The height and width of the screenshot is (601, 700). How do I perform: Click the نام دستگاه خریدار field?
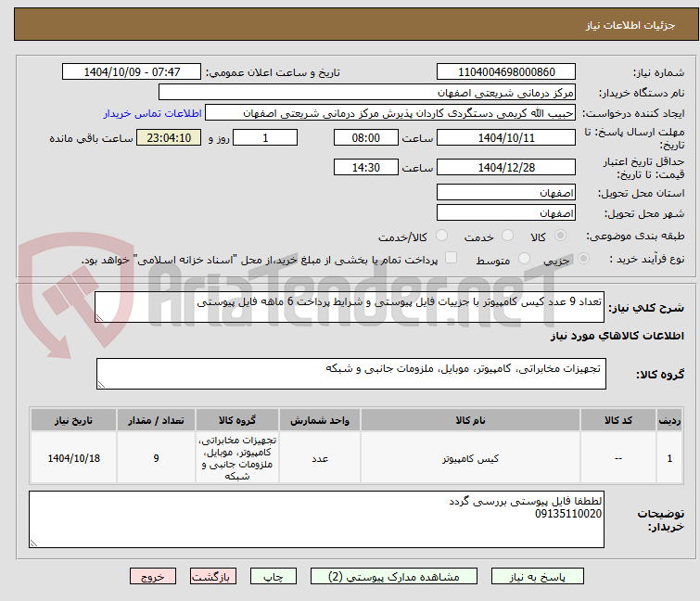coord(367,93)
